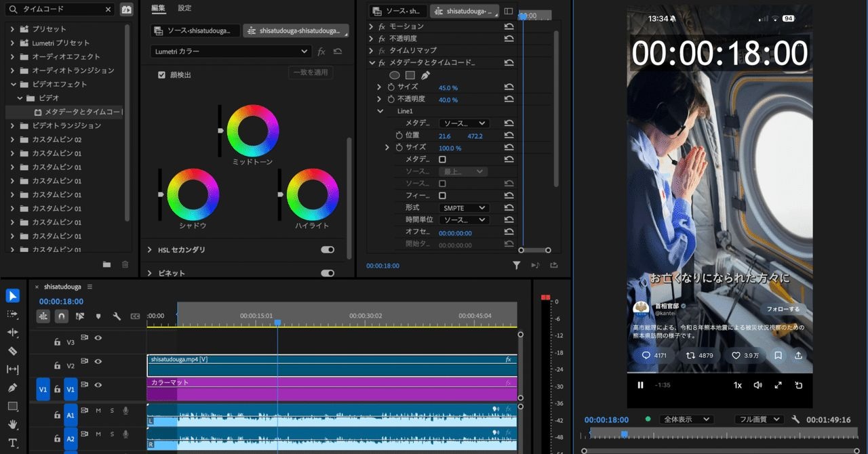Viewport: 868px width, 454px height.
Task: Select the Selection tool arrow
Action: click(x=12, y=296)
